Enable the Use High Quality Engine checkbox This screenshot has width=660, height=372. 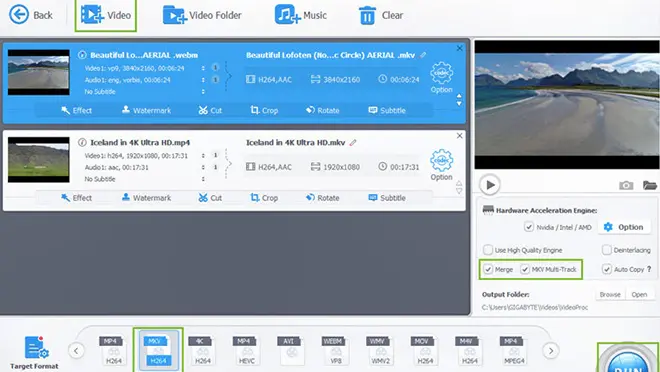(x=488, y=250)
